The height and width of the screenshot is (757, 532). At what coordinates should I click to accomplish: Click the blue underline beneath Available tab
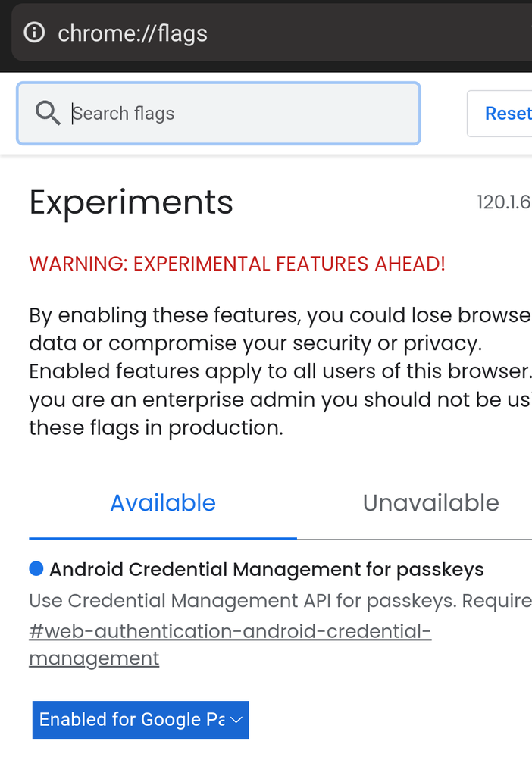163,538
